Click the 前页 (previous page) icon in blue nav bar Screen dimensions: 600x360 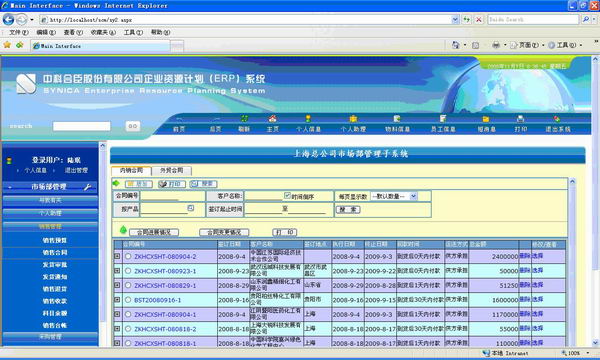click(x=179, y=119)
